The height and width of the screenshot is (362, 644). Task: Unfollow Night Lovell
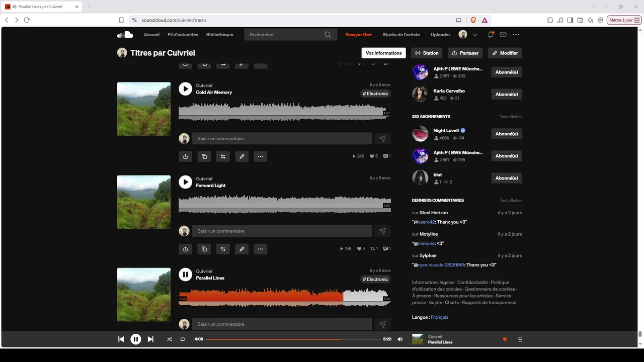coord(507,134)
